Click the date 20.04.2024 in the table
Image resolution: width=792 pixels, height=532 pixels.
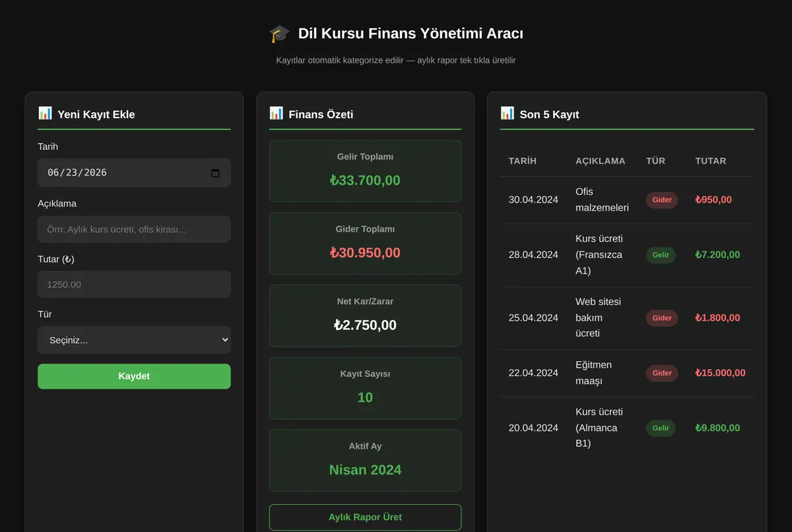coord(533,428)
